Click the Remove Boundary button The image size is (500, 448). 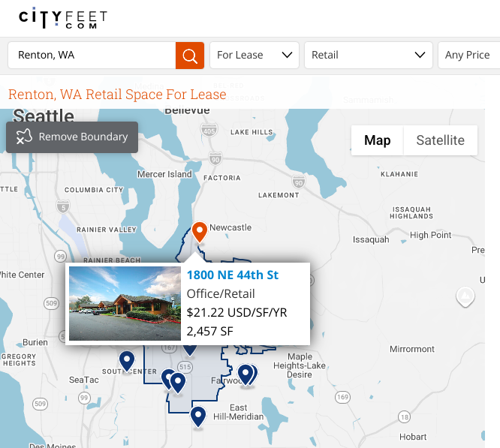point(72,137)
